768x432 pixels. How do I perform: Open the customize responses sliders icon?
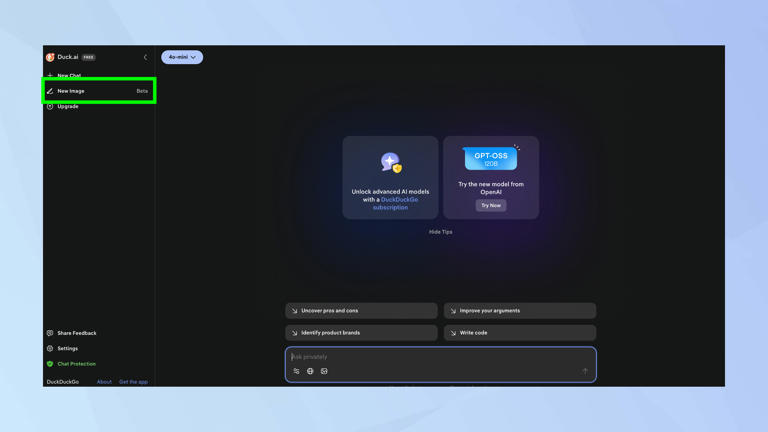[x=296, y=371]
